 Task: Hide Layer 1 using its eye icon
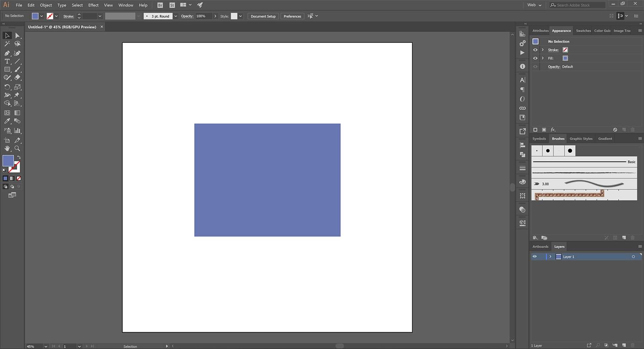click(535, 257)
